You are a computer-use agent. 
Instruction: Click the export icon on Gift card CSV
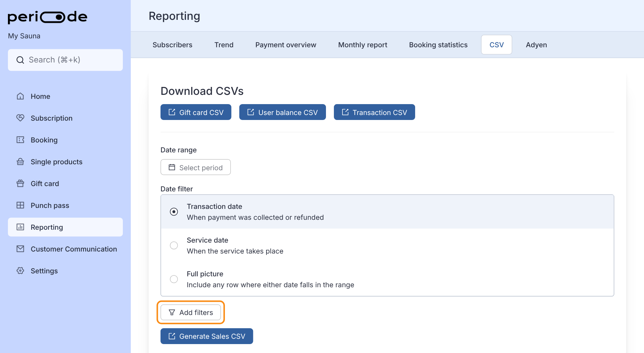tap(172, 112)
